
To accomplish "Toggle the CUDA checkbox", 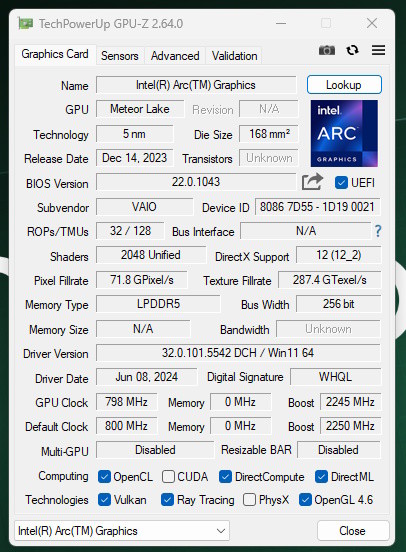I will tap(168, 477).
